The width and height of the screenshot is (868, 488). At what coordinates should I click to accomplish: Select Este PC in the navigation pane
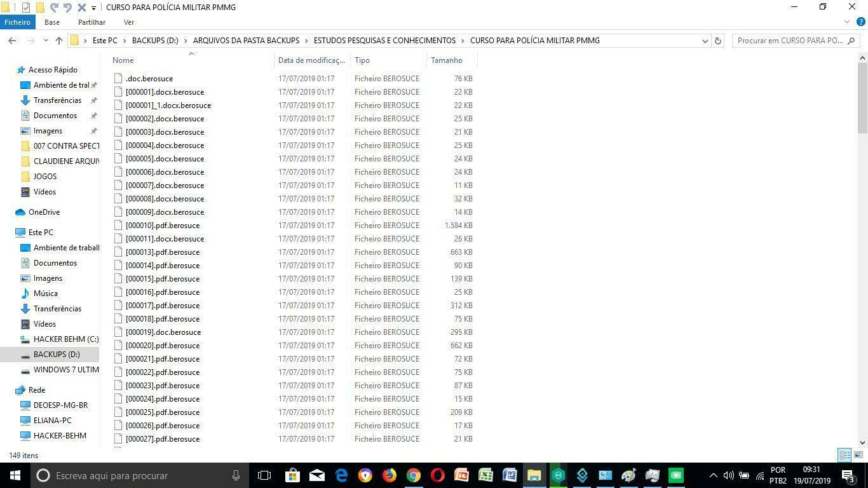41,233
